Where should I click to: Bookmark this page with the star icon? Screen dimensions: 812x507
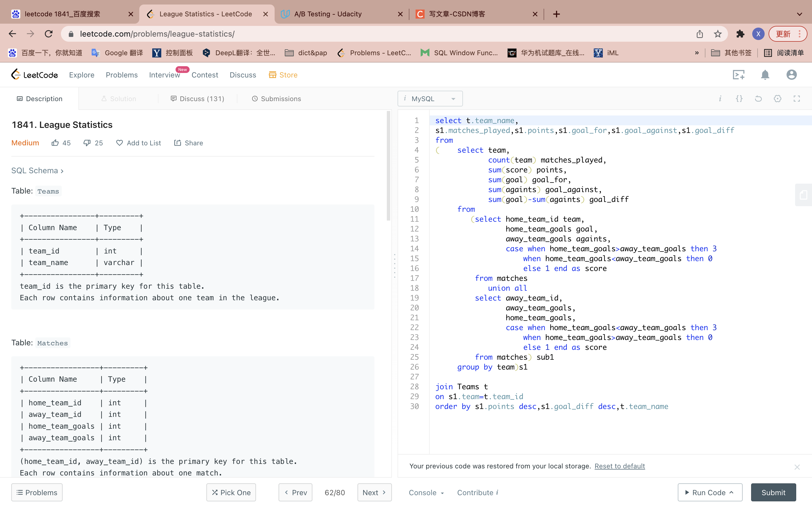718,34
